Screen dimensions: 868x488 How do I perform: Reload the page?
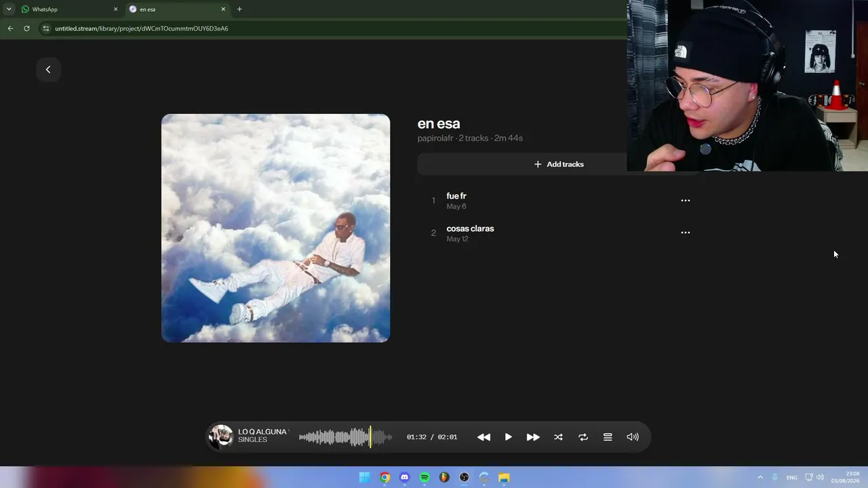point(26,28)
